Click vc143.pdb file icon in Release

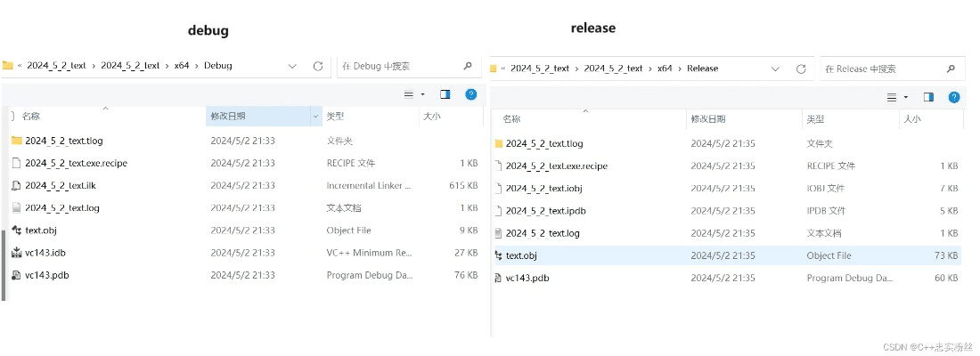coord(499,278)
